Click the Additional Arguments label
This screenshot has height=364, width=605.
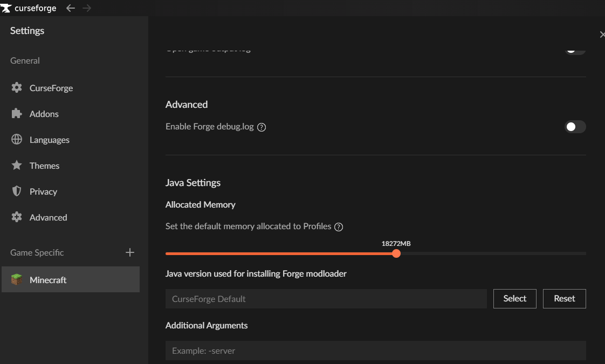pyautogui.click(x=207, y=325)
